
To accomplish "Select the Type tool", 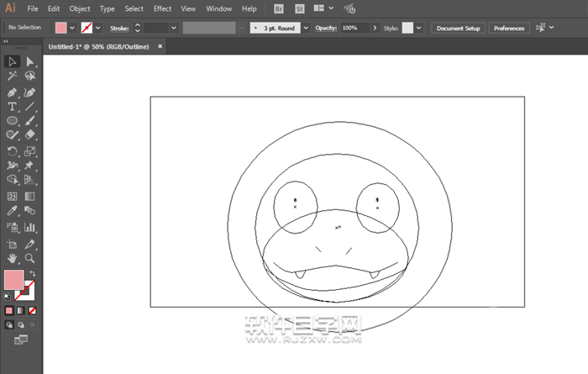I will click(13, 107).
